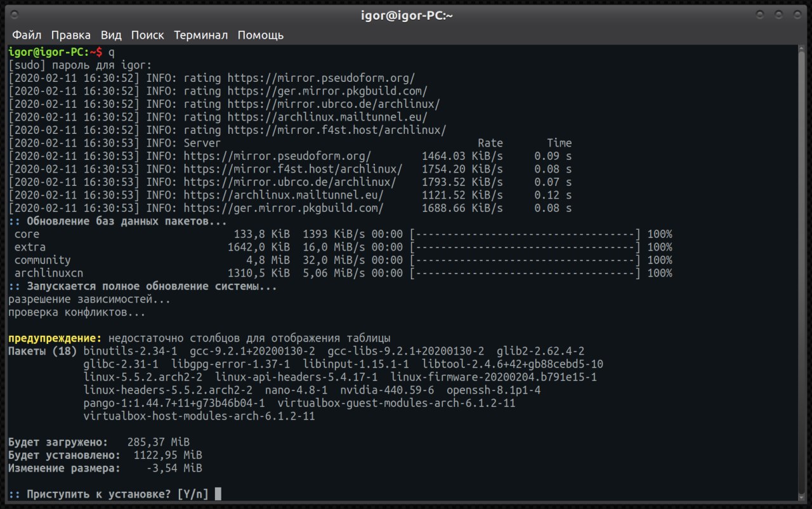Screen dimensions: 812x509
Task: Click the 1464.03 KiB/s rate value
Action: click(x=462, y=156)
